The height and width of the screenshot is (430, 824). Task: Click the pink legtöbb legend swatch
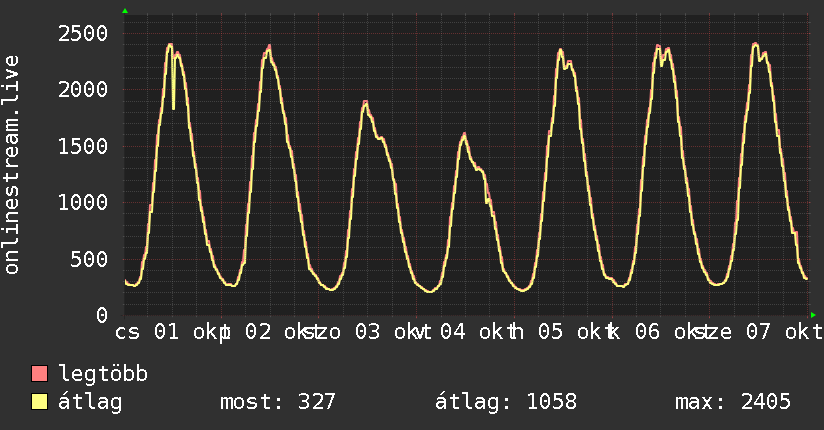point(39,373)
